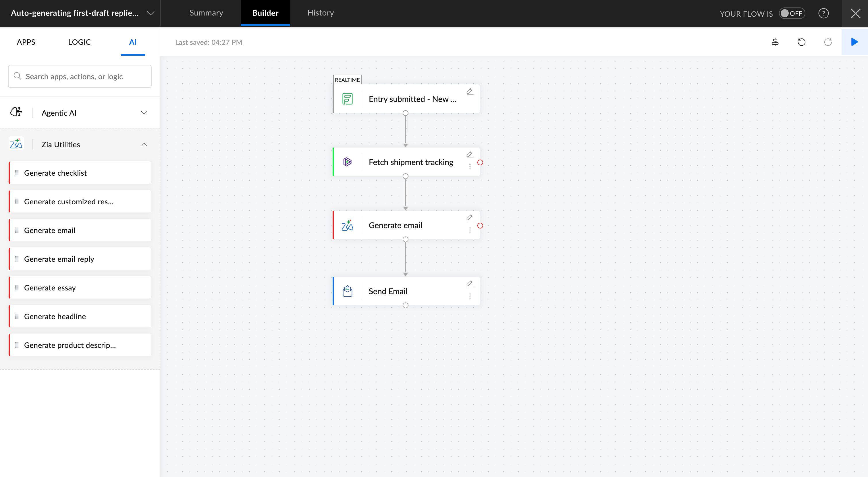Open the flow name dropdown arrow

coord(151,13)
